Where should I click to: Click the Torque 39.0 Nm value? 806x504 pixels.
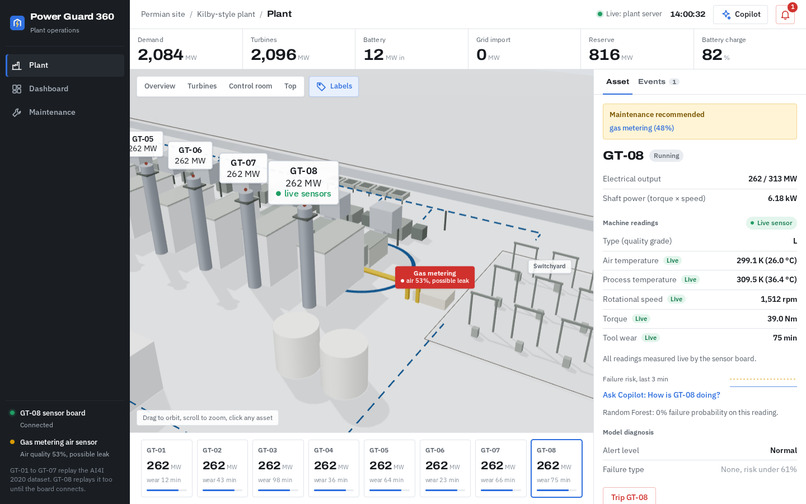tap(782, 319)
